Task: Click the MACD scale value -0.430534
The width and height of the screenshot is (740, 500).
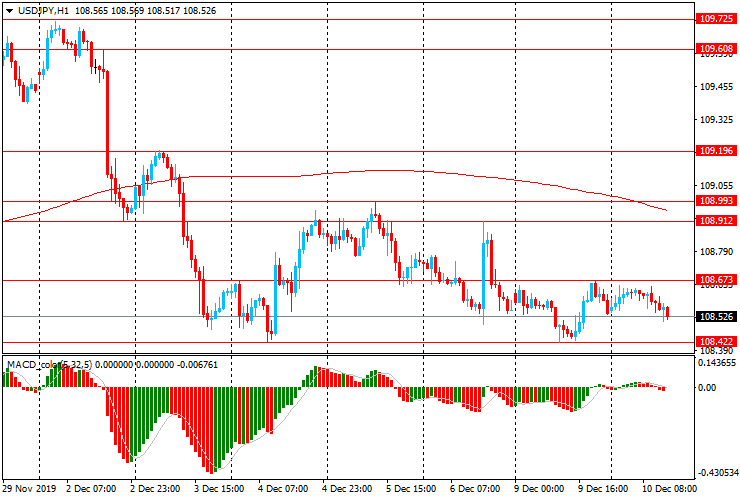Action: [x=717, y=473]
